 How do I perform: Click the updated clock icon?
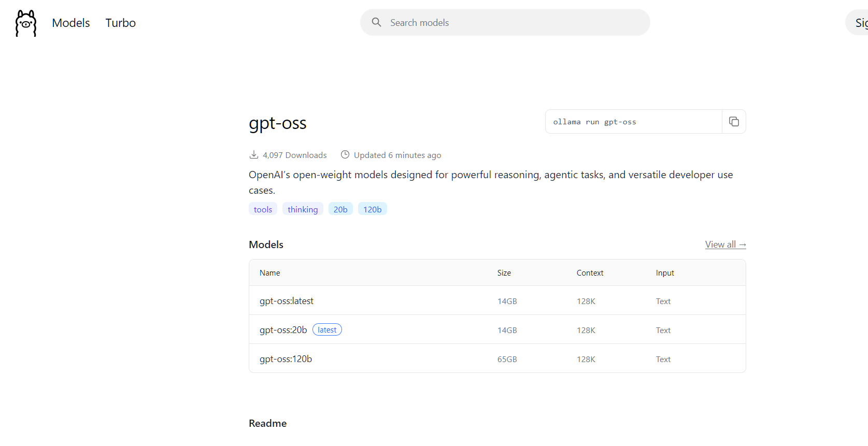[x=345, y=155]
